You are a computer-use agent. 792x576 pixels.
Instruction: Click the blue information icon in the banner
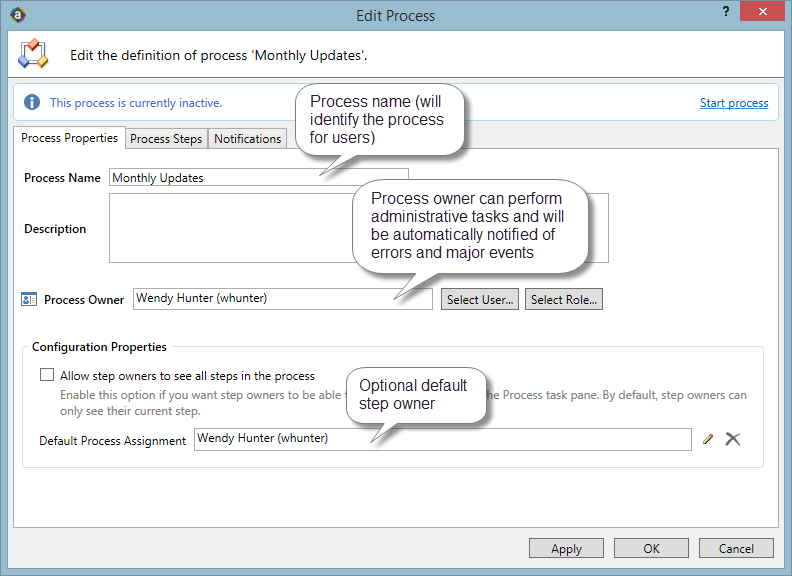[x=32, y=103]
